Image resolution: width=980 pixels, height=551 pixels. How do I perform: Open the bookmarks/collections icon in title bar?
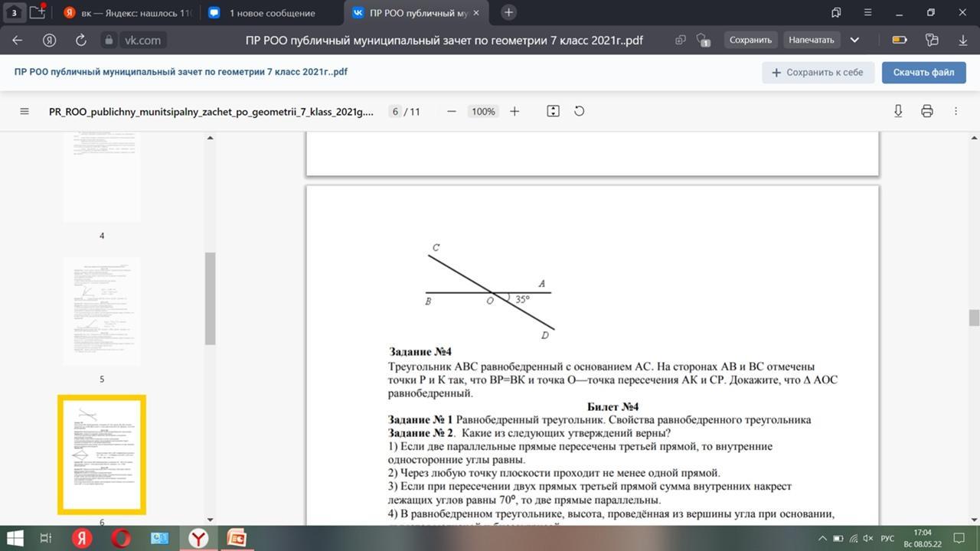click(x=836, y=12)
